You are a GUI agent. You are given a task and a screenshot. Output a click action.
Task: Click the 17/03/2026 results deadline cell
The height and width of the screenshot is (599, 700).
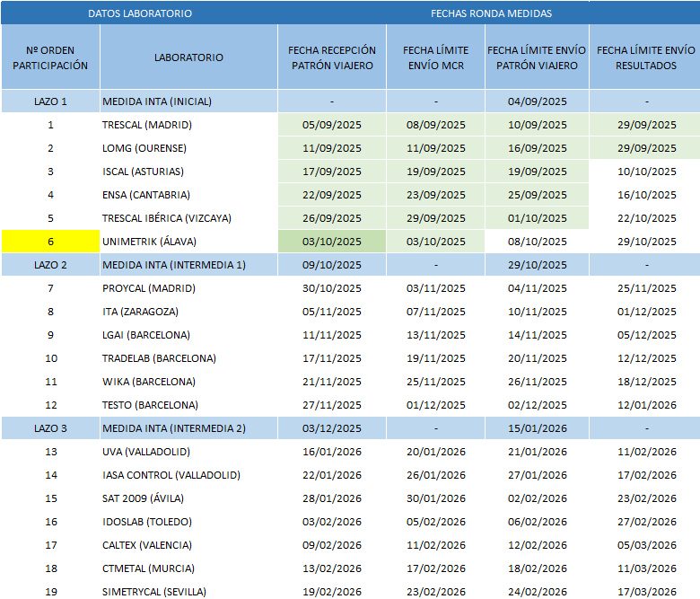[x=645, y=591]
